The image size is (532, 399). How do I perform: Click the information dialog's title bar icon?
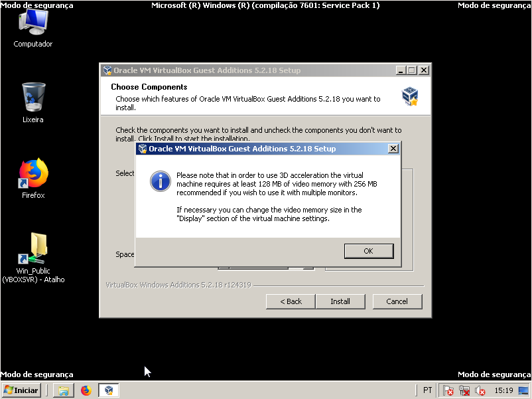143,149
